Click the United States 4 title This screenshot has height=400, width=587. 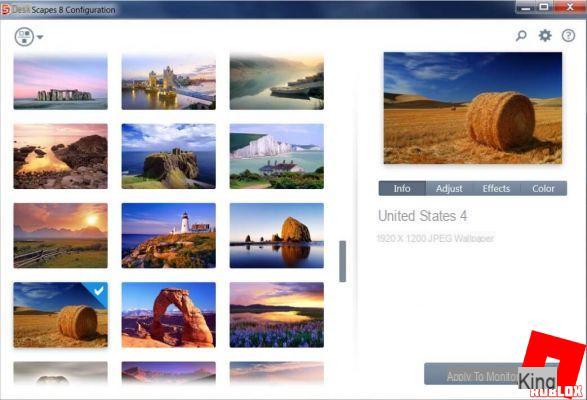pyautogui.click(x=422, y=216)
